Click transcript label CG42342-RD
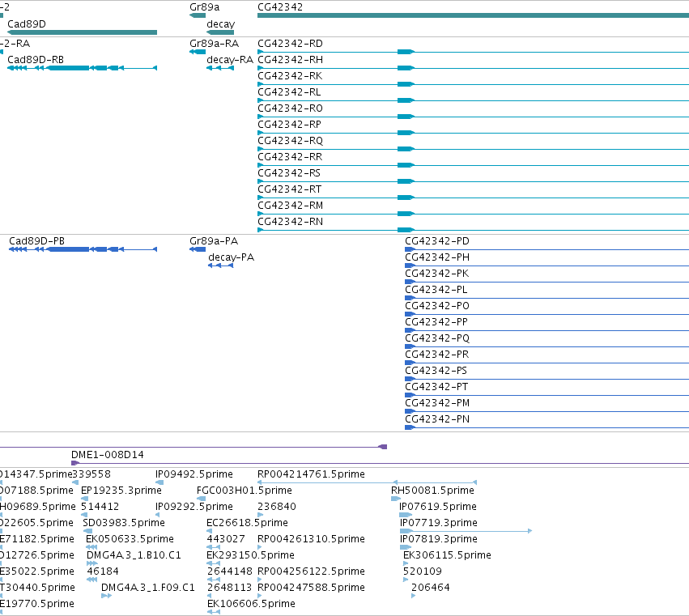This screenshot has width=689, height=616. tap(290, 44)
